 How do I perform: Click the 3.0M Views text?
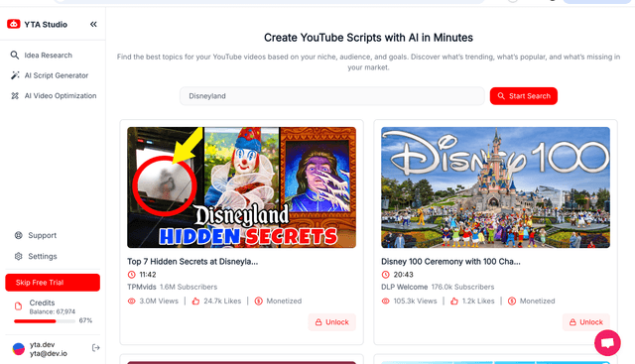pyautogui.click(x=159, y=301)
